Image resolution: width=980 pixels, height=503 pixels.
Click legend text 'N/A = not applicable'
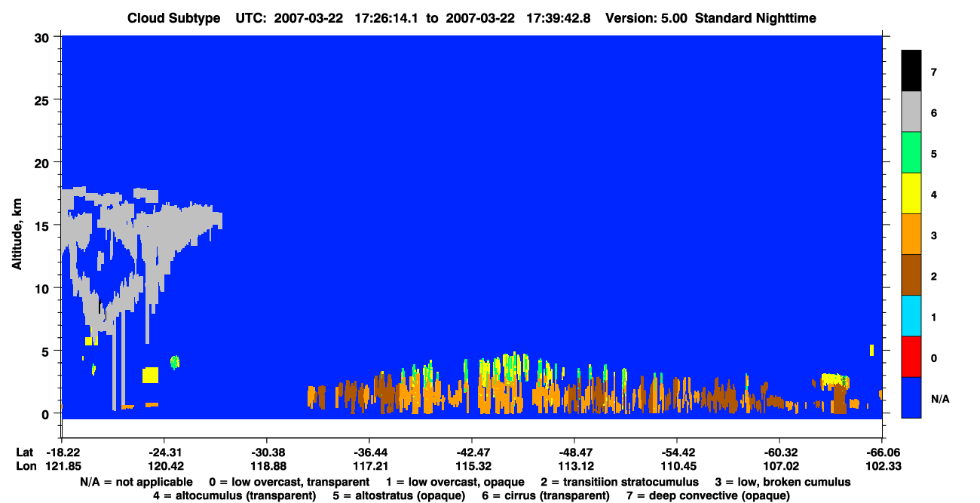point(136,482)
